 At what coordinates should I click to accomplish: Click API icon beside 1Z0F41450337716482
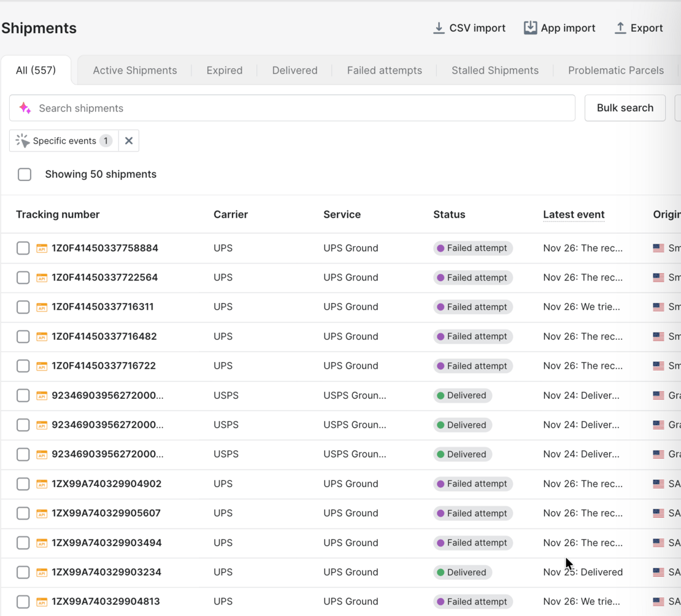[x=42, y=337]
